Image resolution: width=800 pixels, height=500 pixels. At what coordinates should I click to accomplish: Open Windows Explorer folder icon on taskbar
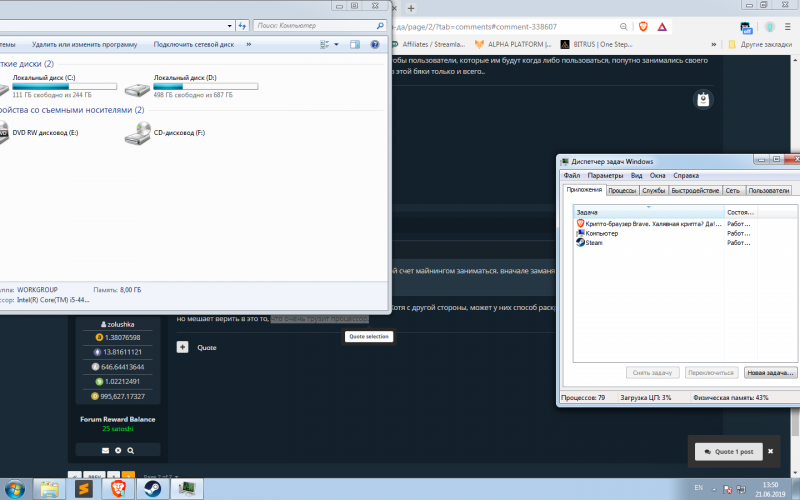49,489
